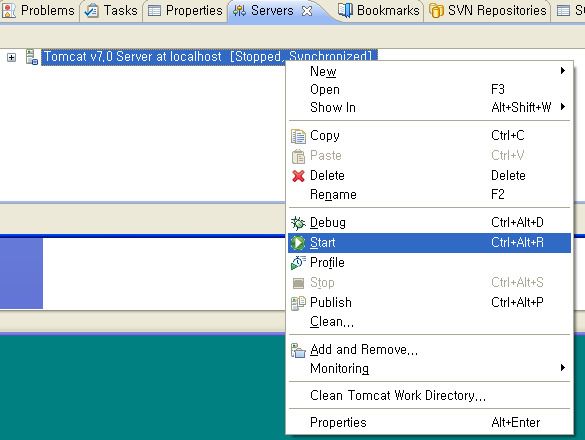
Task: Click the Add and Remove icon
Action: [x=298, y=350]
